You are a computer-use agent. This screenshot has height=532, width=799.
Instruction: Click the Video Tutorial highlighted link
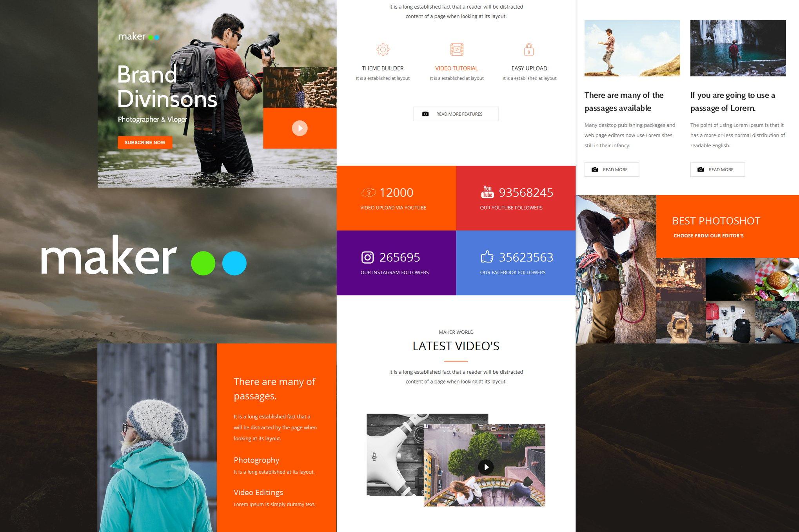coord(456,68)
